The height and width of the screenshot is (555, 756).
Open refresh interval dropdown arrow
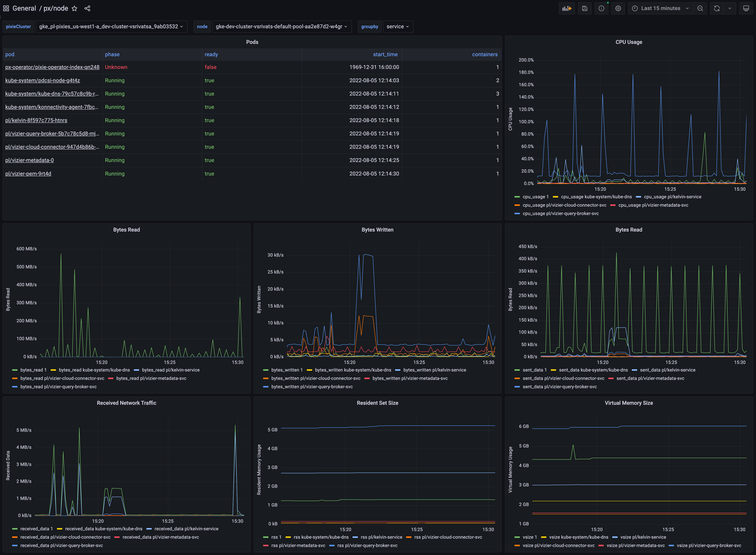point(729,8)
